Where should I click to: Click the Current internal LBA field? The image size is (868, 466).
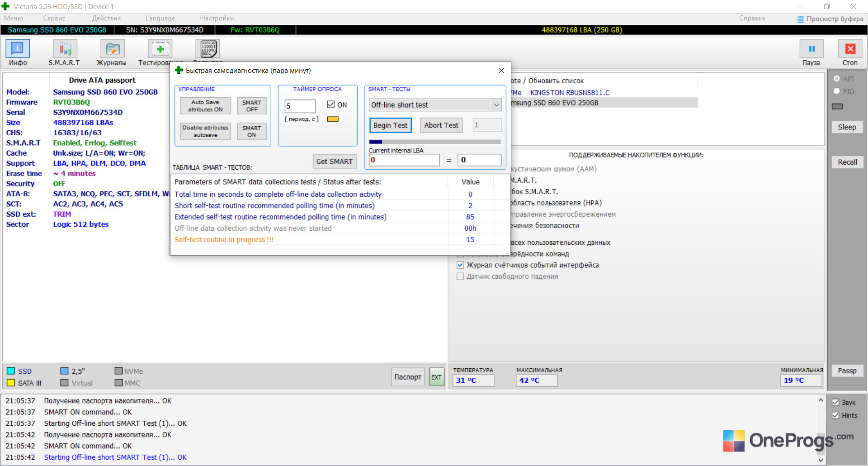click(x=404, y=160)
